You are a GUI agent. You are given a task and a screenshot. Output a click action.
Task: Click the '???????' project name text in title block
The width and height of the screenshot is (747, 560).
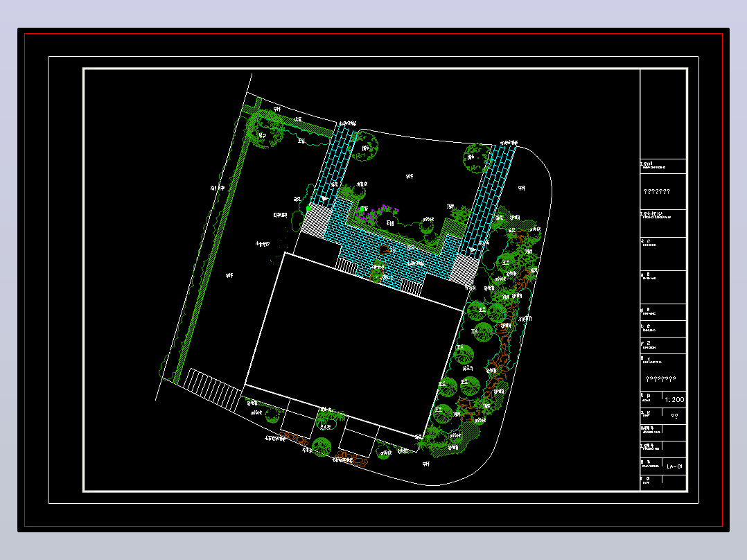656,191
